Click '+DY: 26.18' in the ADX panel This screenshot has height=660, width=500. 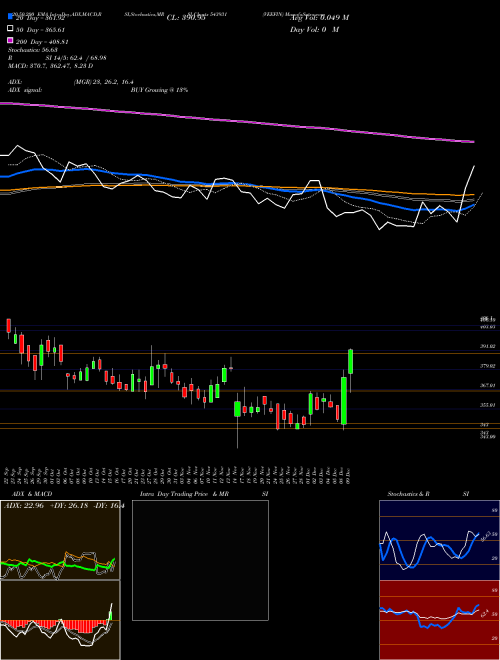coord(69,506)
